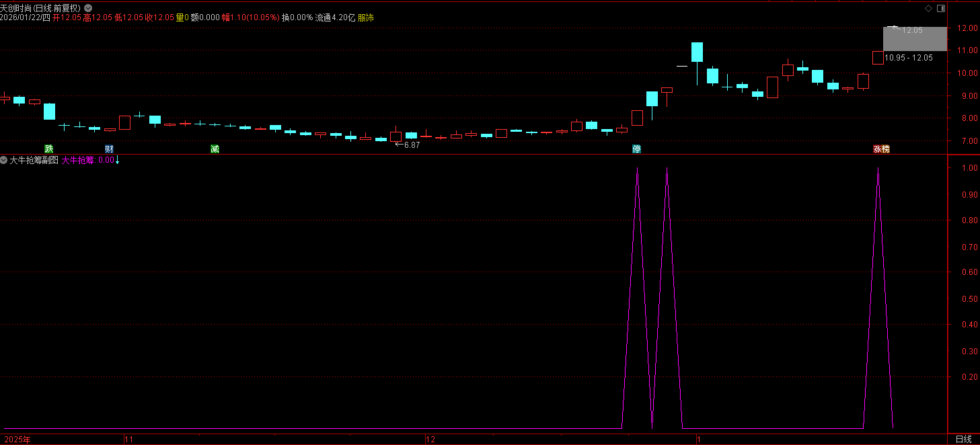Click the 12 month time axis label
Screen dimensions: 980x445
point(430,439)
